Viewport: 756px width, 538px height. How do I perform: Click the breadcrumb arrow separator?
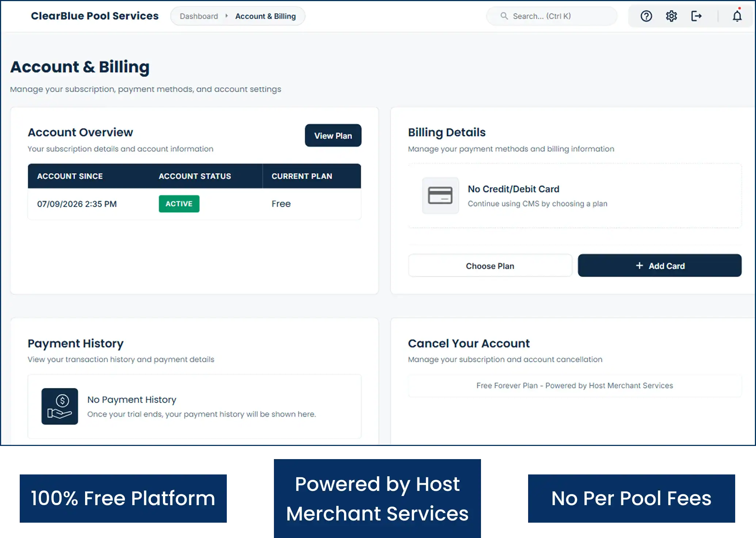(x=226, y=16)
